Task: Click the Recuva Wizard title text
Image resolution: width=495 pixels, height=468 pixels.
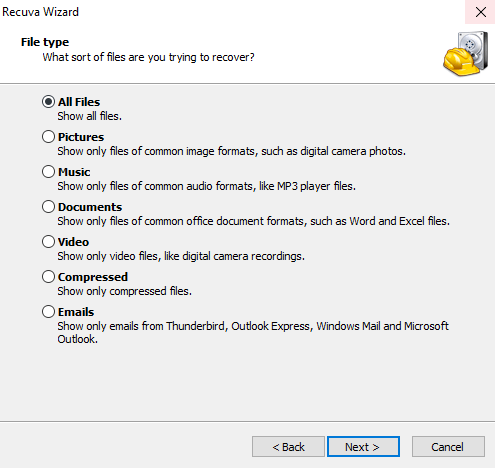Action: tap(40, 12)
